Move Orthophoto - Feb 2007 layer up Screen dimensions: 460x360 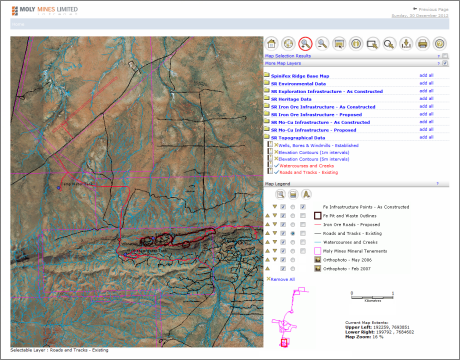[x=267, y=268]
